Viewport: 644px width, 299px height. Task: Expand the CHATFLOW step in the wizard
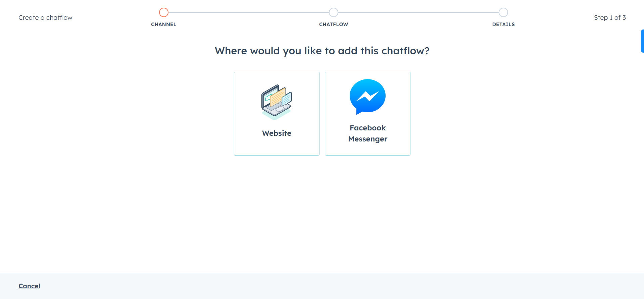tap(333, 17)
